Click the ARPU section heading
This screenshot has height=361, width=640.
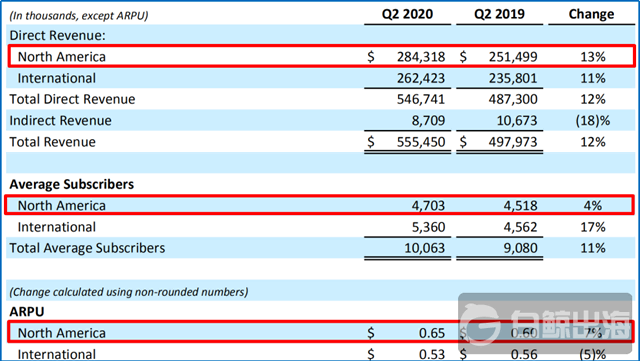(x=27, y=312)
